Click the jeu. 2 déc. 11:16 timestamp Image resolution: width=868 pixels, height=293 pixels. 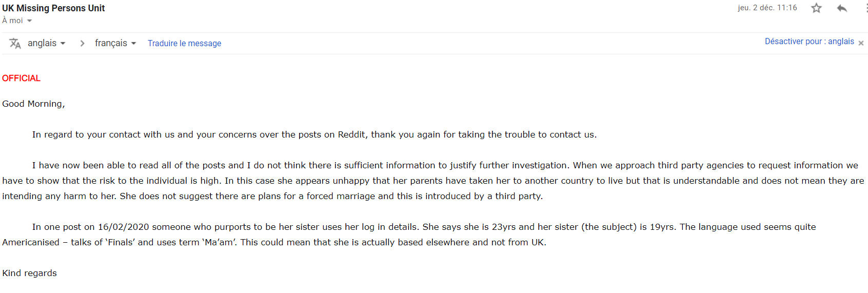click(767, 8)
